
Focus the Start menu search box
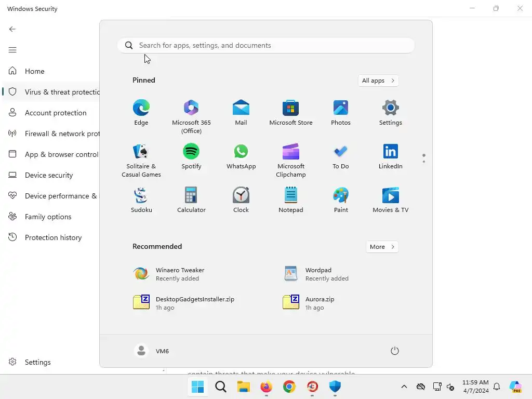click(266, 46)
